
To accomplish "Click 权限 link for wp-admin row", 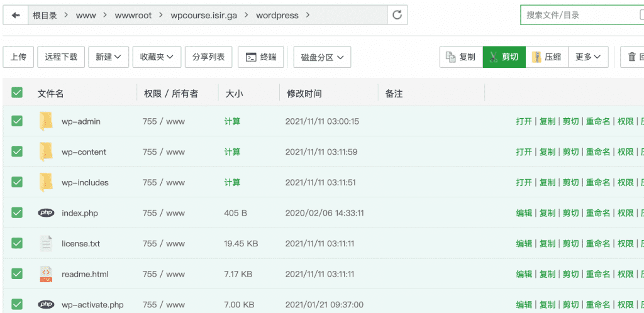I will coord(626,121).
